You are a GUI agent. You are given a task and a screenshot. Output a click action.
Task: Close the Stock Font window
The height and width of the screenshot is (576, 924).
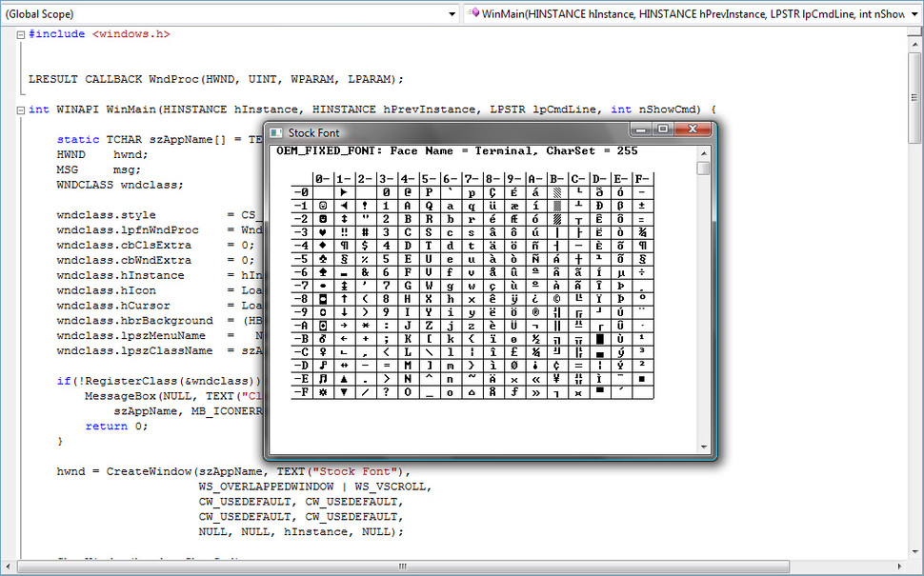point(693,129)
